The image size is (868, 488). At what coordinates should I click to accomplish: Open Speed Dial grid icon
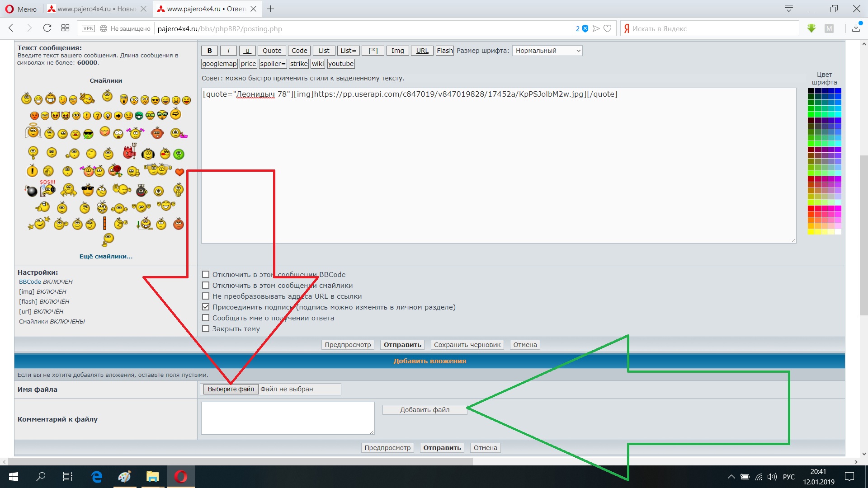(65, 28)
